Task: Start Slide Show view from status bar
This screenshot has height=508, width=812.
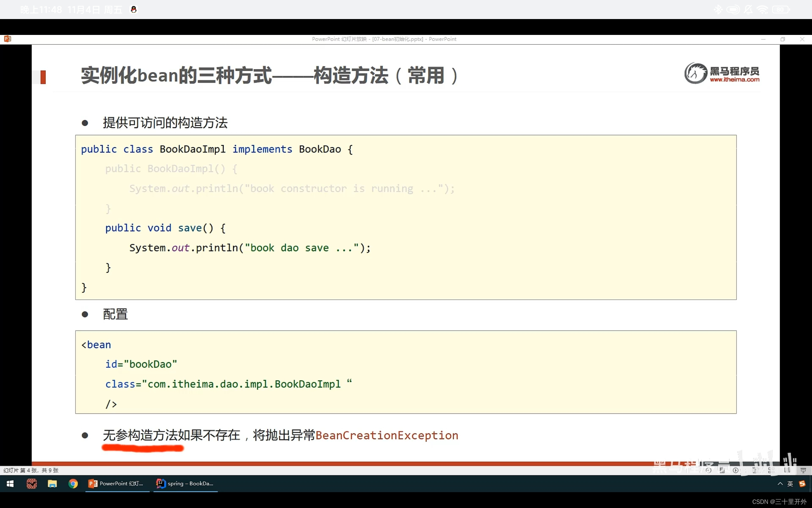Action: click(x=803, y=470)
